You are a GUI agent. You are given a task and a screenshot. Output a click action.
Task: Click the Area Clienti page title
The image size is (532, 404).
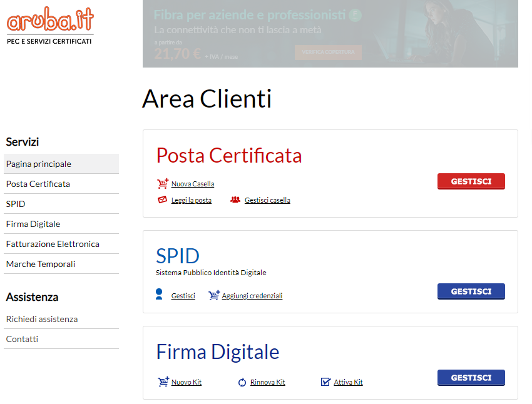click(207, 99)
